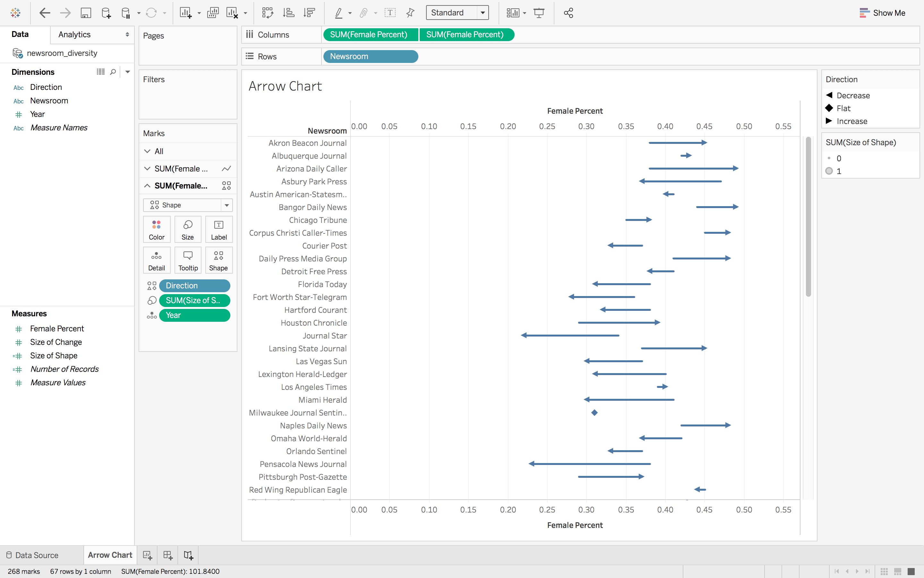This screenshot has height=578, width=924.
Task: Click the Direction pill on Marks
Action: (x=194, y=285)
